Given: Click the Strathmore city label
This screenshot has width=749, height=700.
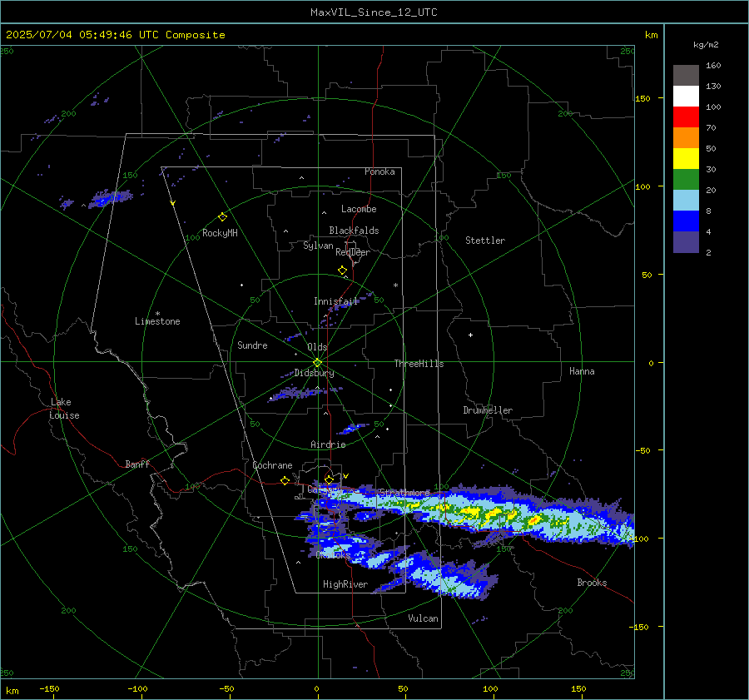Looking at the screenshot, I should coord(404,493).
